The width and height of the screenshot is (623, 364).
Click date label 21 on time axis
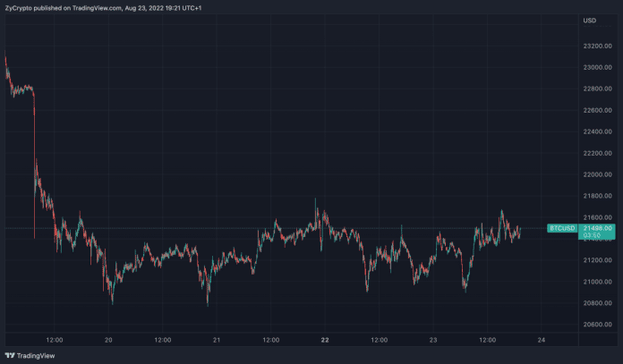[217, 340]
